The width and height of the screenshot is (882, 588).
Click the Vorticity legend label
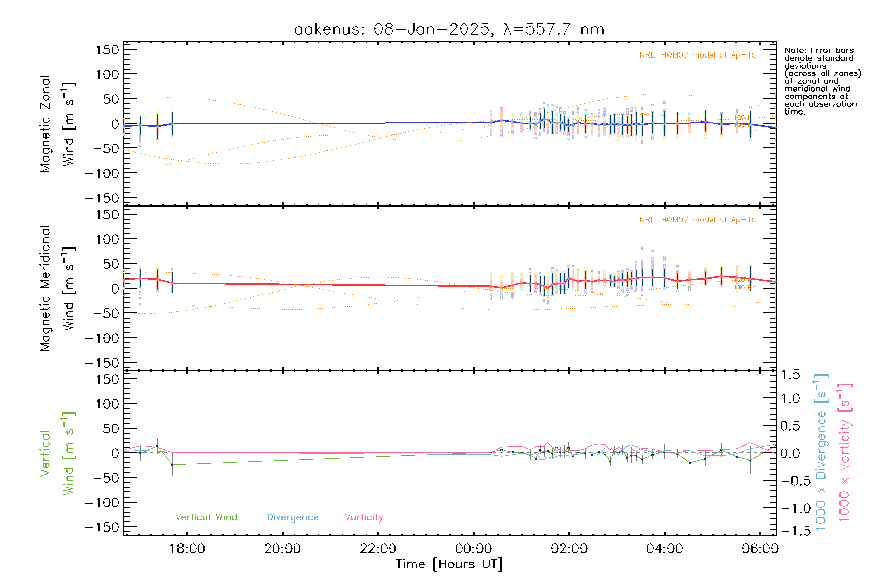364,517
